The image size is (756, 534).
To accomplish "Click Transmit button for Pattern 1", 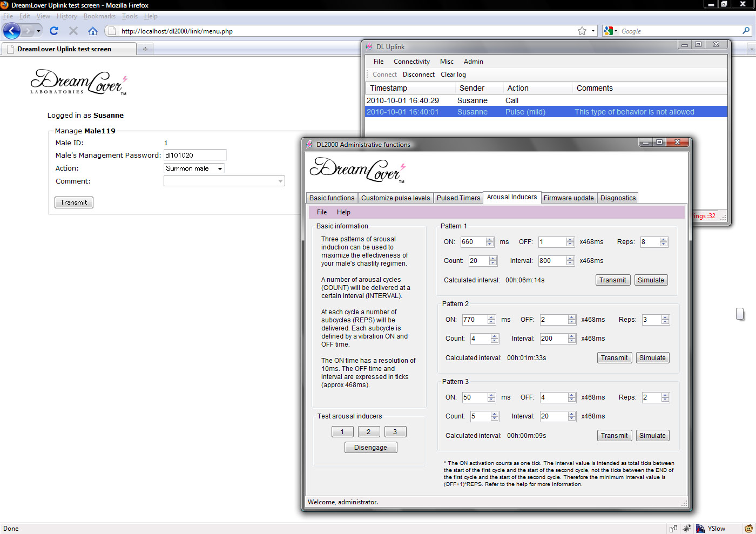I will point(612,280).
